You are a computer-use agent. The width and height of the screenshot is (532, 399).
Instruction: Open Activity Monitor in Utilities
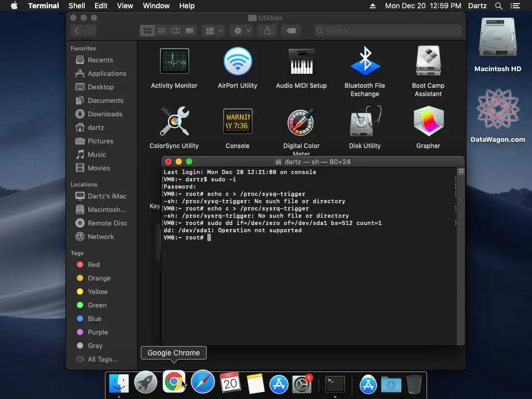174,61
